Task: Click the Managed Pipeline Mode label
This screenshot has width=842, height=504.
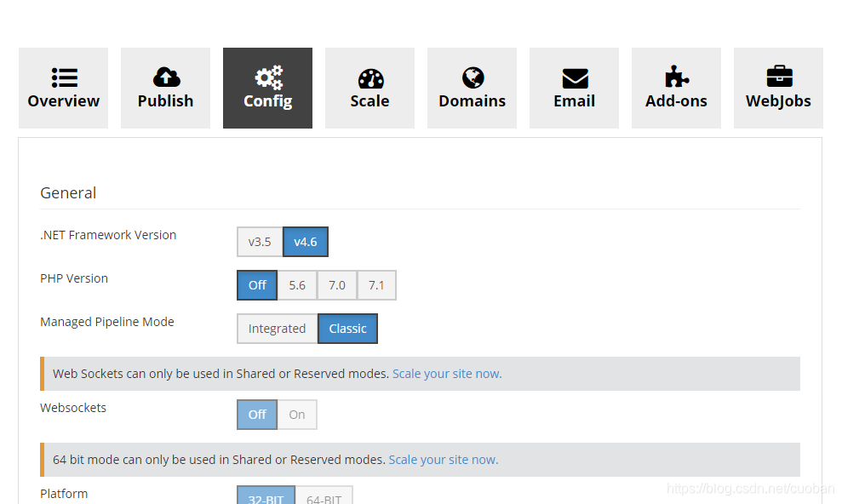Action: pyautogui.click(x=107, y=322)
